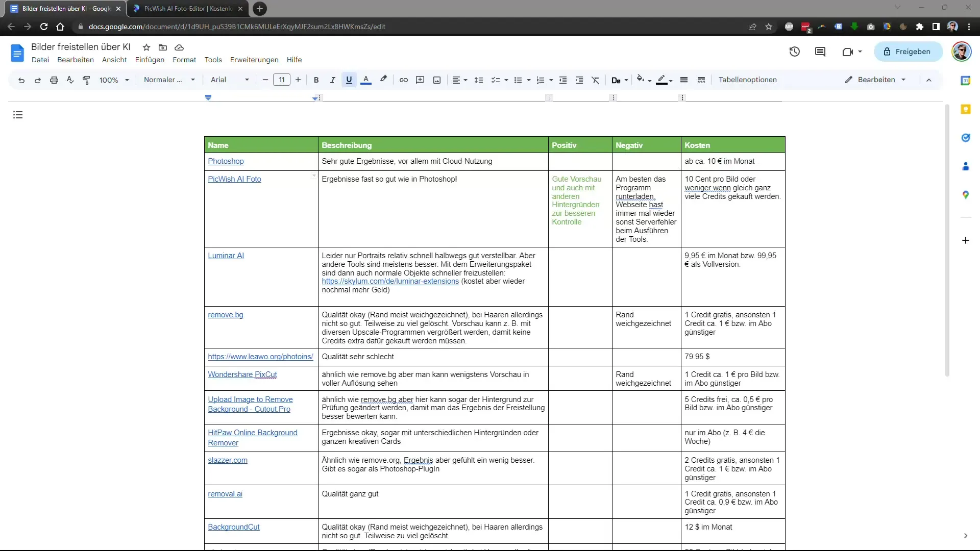This screenshot has width=980, height=551.
Task: Click the Underline formatting icon
Action: (349, 80)
